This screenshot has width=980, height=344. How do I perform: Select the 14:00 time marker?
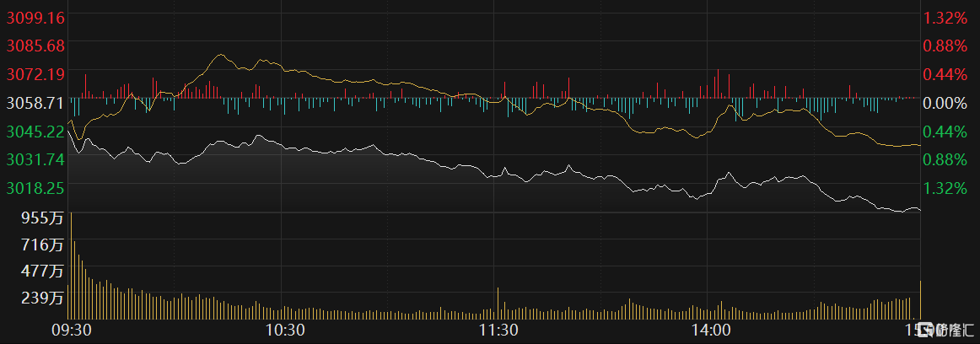[x=710, y=329]
